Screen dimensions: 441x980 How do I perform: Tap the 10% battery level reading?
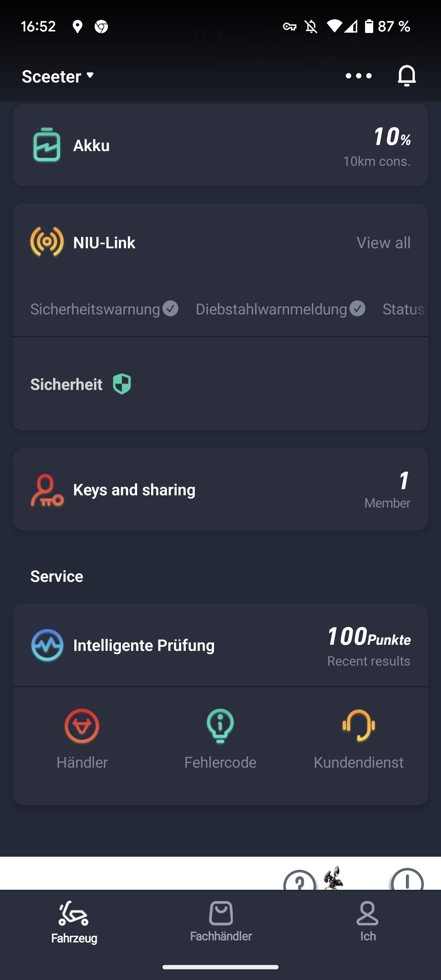(391, 137)
